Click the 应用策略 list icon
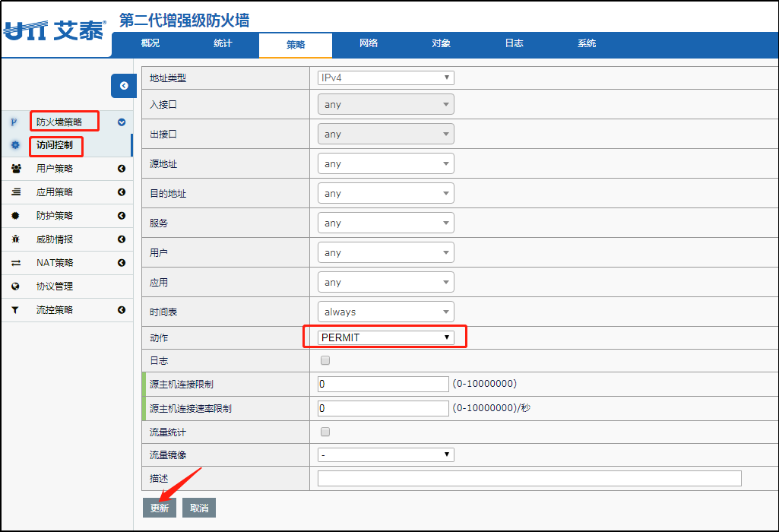The width and height of the screenshot is (779, 532). (x=16, y=192)
